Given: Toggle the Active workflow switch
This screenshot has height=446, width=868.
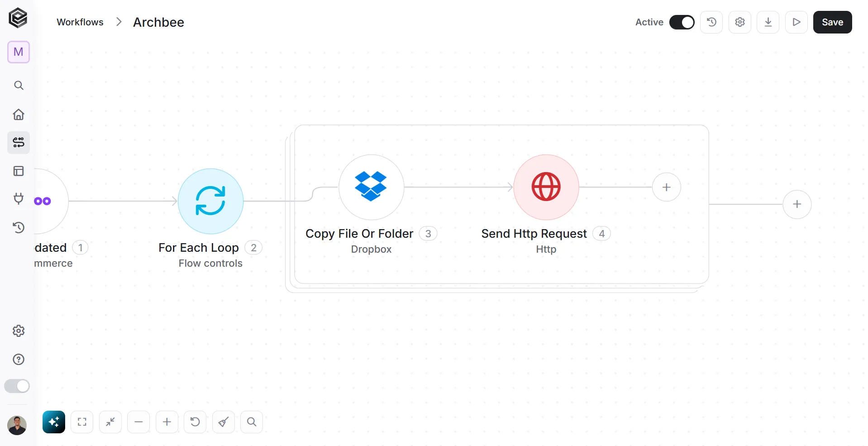Looking at the screenshot, I should coord(682,22).
